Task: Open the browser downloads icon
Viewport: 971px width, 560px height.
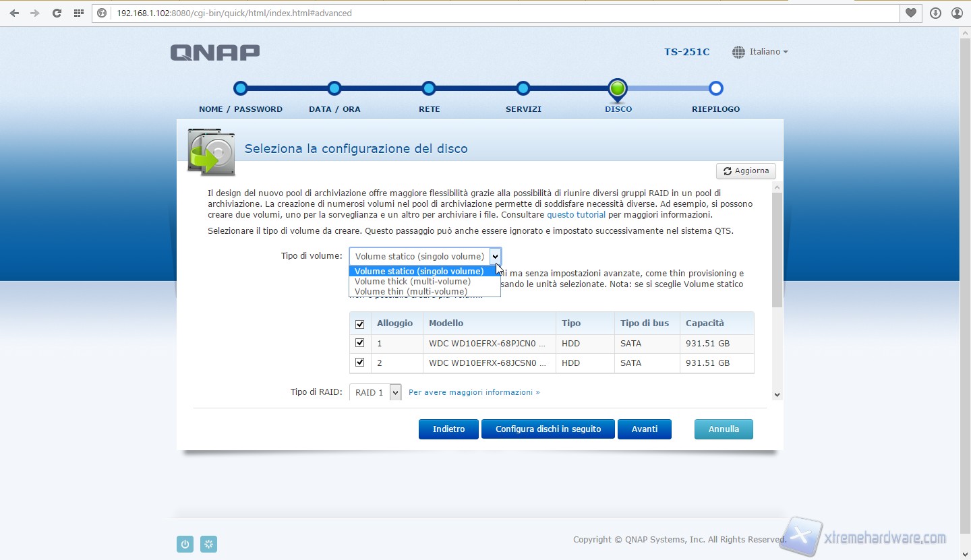Action: click(935, 13)
